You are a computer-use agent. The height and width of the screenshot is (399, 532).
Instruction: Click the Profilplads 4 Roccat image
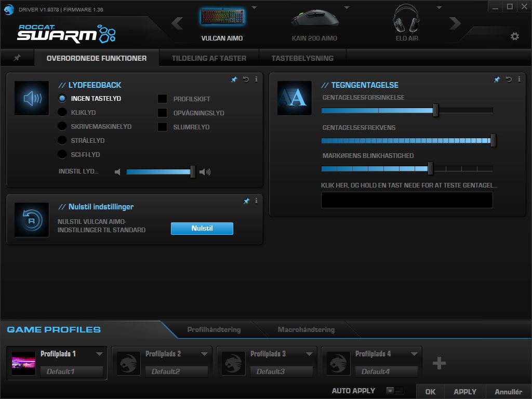338,363
